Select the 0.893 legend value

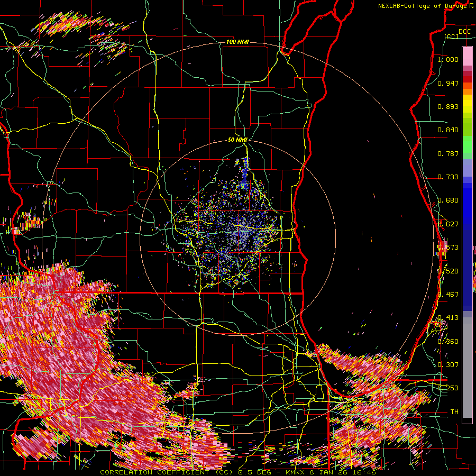pos(448,106)
